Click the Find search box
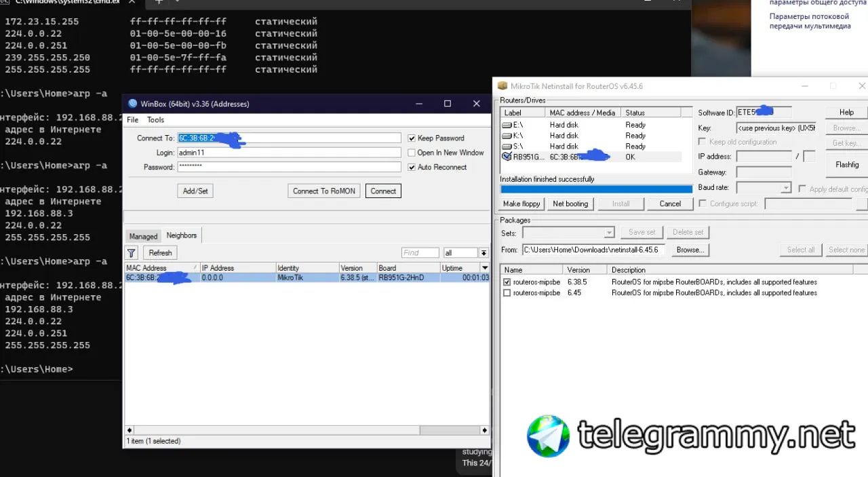868x477 pixels. click(420, 253)
